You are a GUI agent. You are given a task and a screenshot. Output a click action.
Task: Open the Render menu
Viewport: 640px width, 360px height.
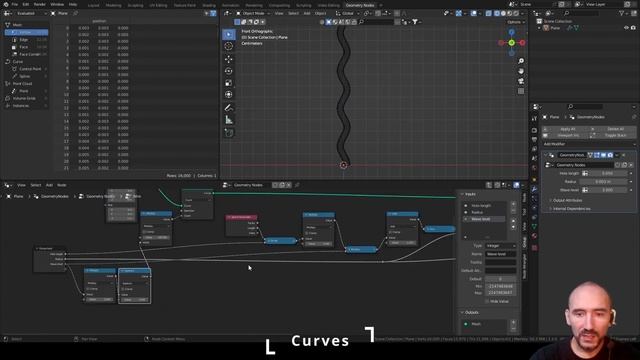click(40, 4)
